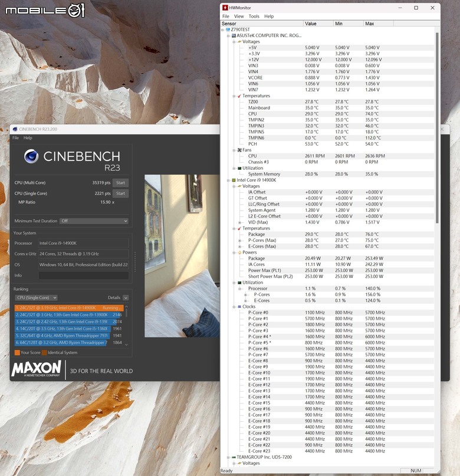
Task: Expand the P-Cores (Max) temperature row
Action: (239, 241)
